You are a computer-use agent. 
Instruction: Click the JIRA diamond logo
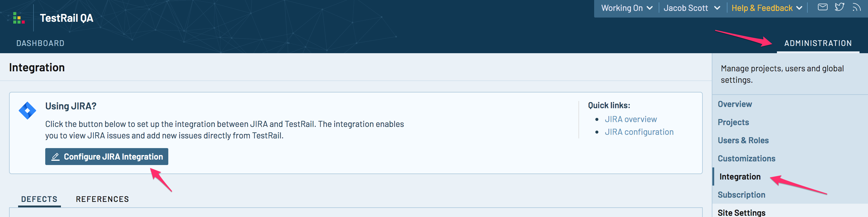point(27,111)
